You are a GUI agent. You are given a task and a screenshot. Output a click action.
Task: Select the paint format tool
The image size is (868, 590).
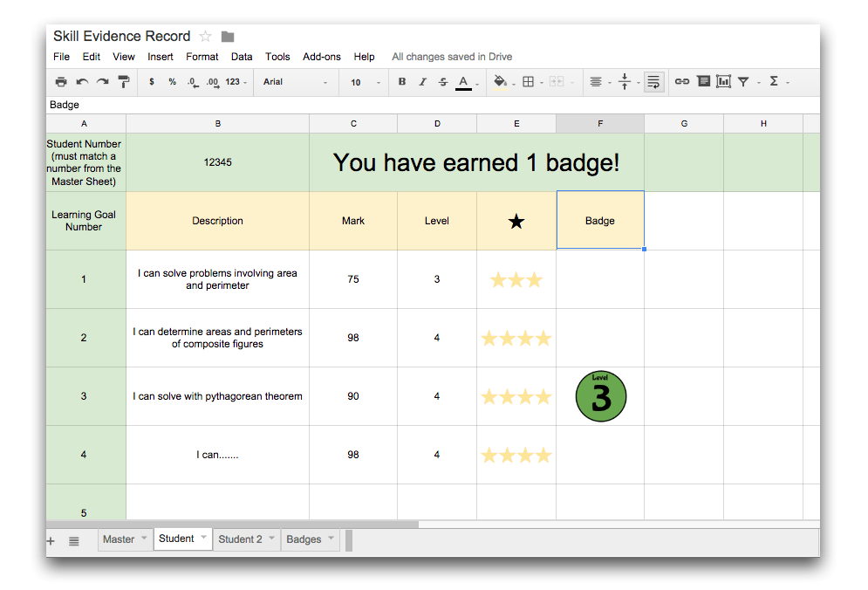pos(124,82)
